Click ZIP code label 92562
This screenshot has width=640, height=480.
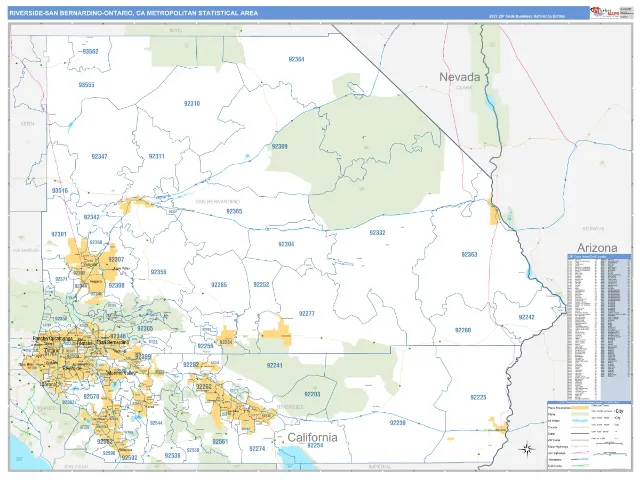click(105, 442)
